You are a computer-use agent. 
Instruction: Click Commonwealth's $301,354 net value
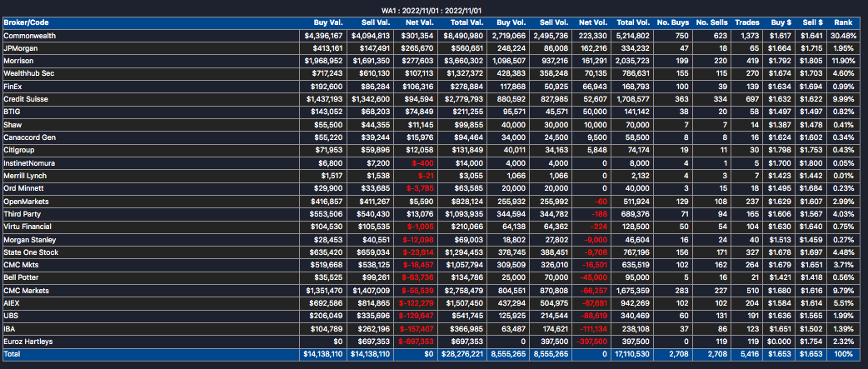click(418, 36)
